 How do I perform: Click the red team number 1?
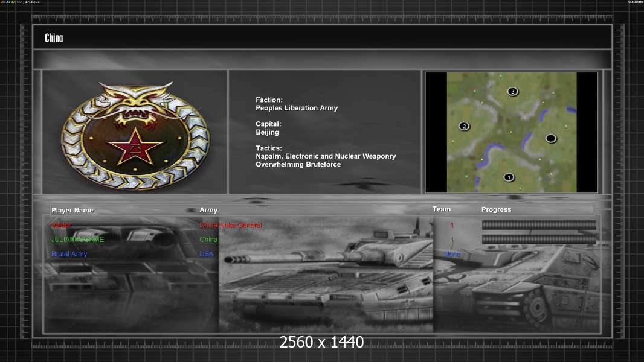click(x=452, y=225)
